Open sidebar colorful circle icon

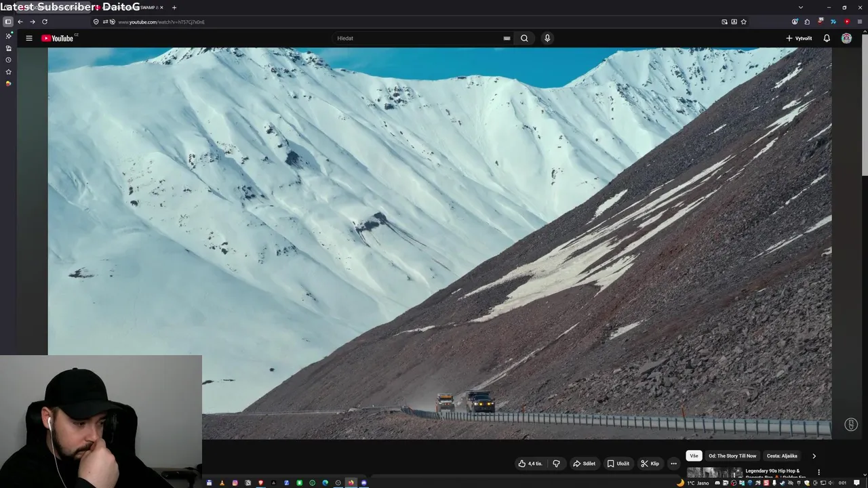[x=8, y=83]
